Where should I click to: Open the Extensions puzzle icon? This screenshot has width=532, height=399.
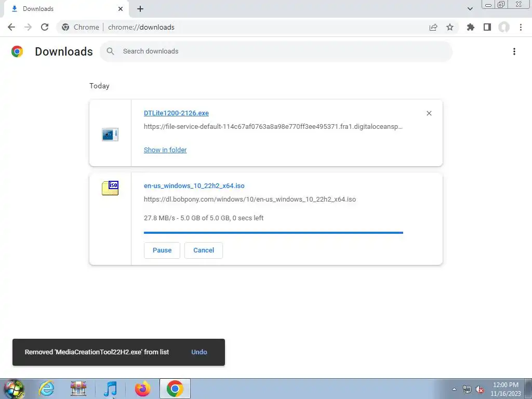[471, 27]
